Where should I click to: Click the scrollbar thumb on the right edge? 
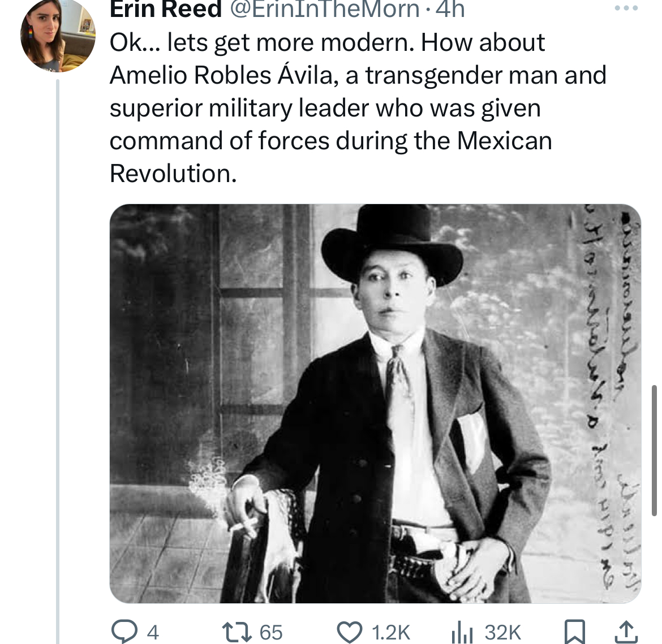654,450
